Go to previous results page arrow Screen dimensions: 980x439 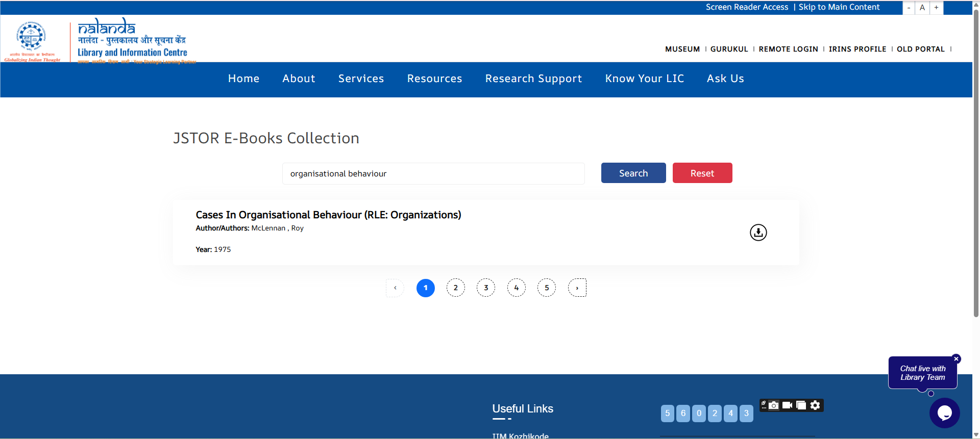[395, 288]
